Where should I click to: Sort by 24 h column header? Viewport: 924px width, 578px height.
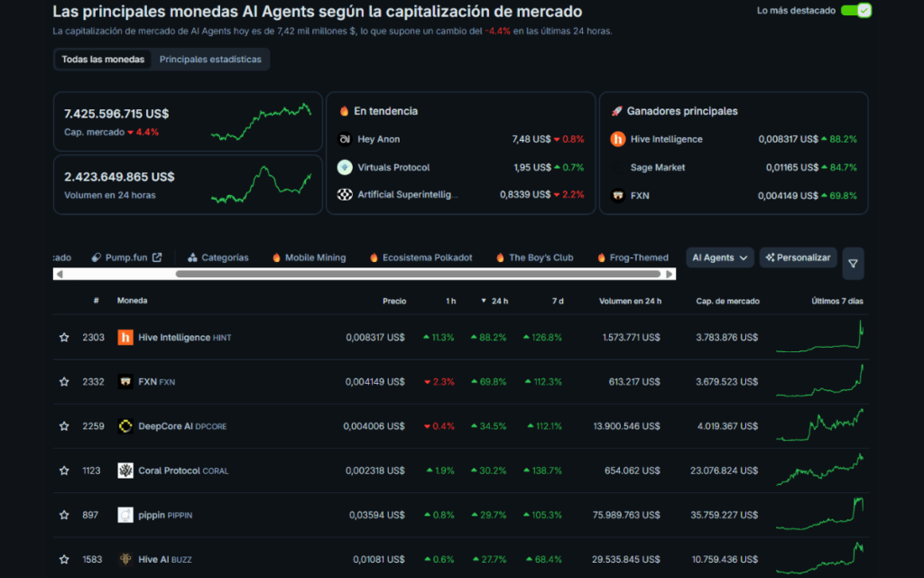(x=494, y=301)
